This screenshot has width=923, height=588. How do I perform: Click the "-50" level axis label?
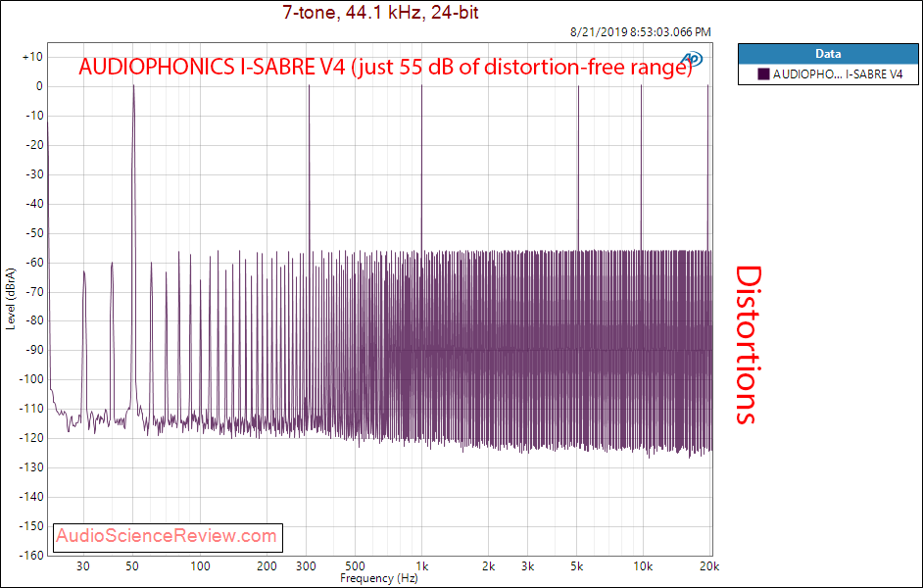[x=32, y=233]
